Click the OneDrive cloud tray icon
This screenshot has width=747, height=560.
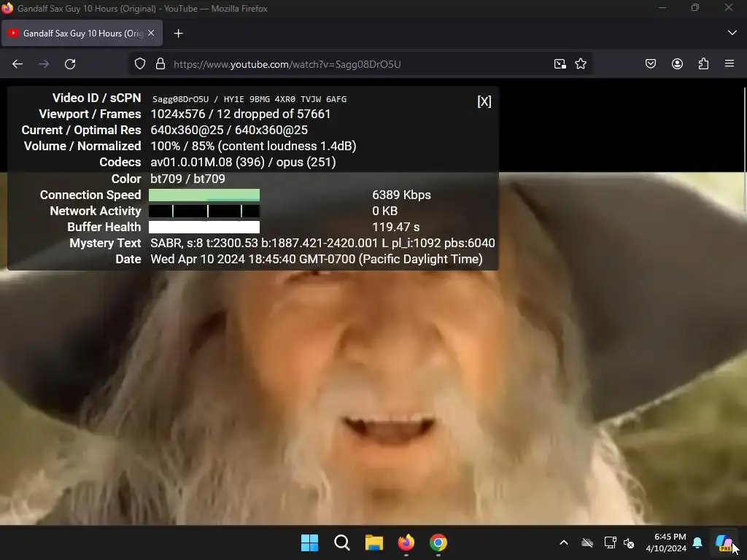pos(587,542)
